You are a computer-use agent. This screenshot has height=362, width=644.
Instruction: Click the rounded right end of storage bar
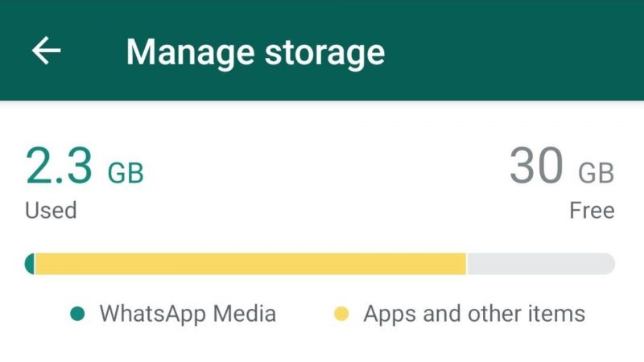coord(609,264)
